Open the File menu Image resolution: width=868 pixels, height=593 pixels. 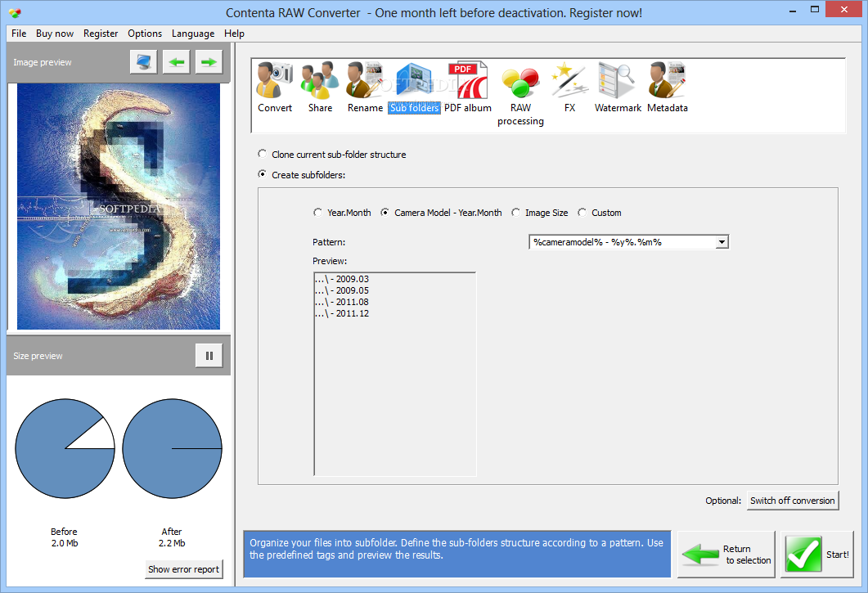pos(19,34)
